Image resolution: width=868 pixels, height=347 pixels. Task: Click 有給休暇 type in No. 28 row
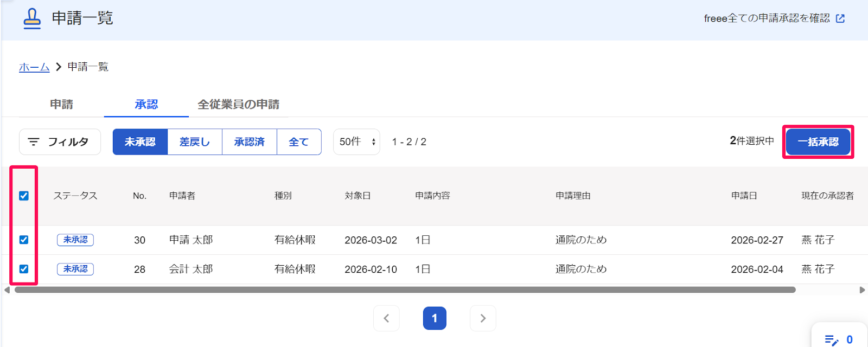point(295,269)
